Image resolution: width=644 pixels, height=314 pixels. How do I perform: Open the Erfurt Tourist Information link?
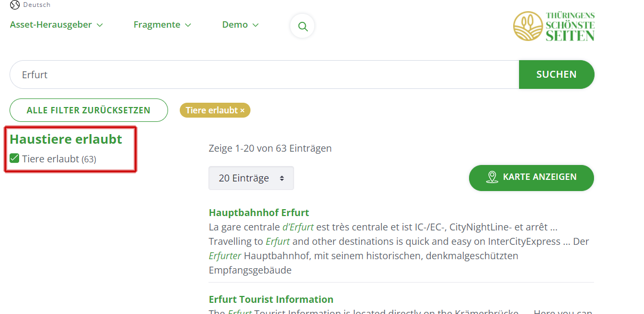[271, 299]
